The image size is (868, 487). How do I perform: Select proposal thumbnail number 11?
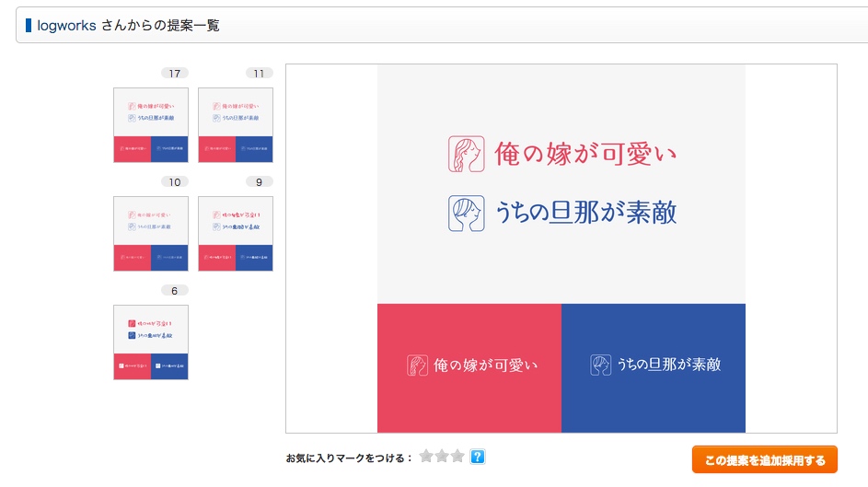click(236, 125)
